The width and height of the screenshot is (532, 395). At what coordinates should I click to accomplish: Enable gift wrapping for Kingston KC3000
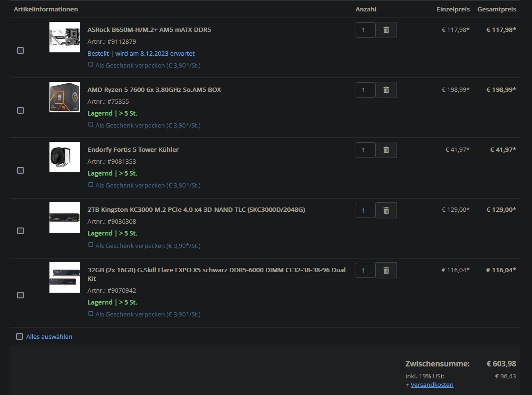coord(91,245)
